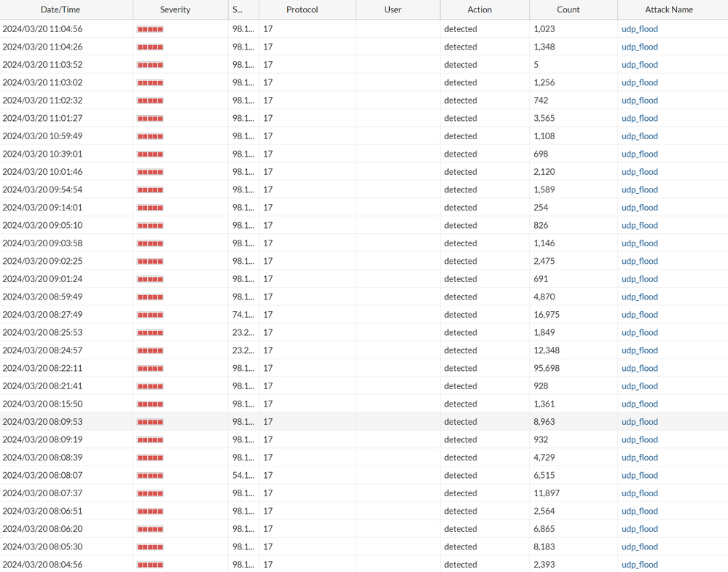Select the timestamp 2024/03/20 10:59:49

42,136
